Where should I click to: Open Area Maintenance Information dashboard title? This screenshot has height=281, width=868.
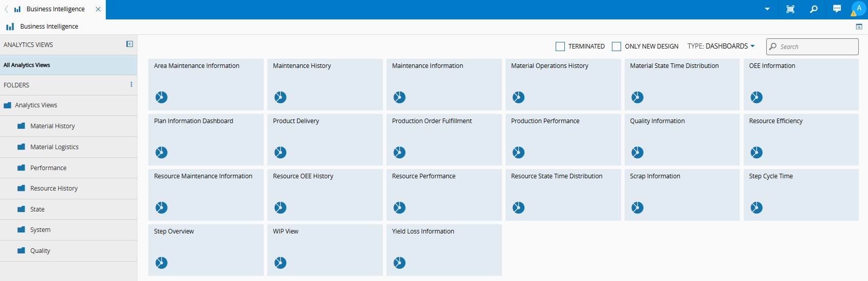point(196,66)
